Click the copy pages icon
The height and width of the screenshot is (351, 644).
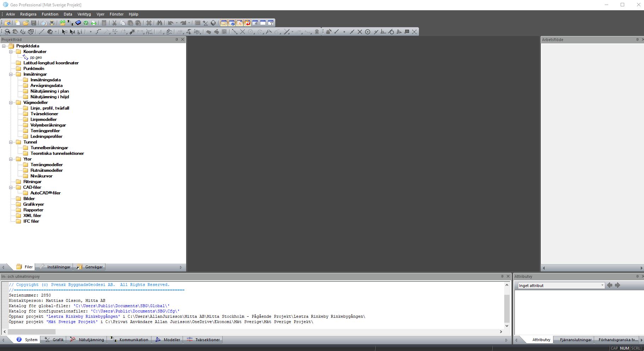point(123,23)
